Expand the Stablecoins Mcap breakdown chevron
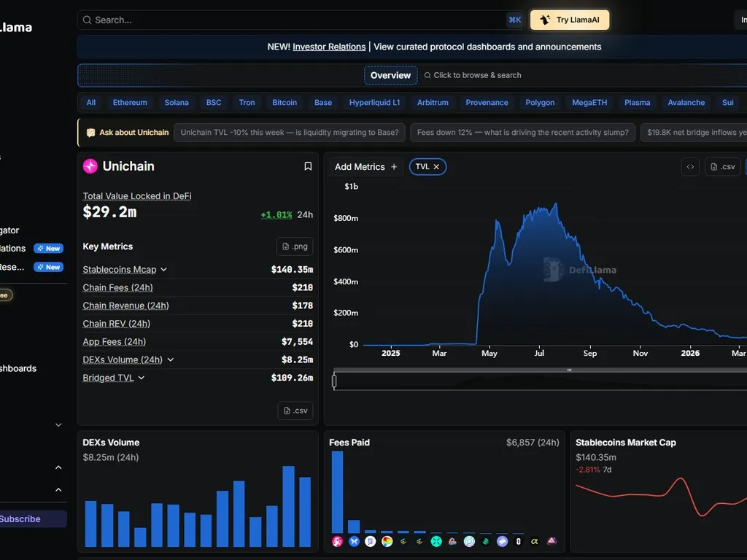Screen dimensions: 747x560 pyautogui.click(x=163, y=270)
